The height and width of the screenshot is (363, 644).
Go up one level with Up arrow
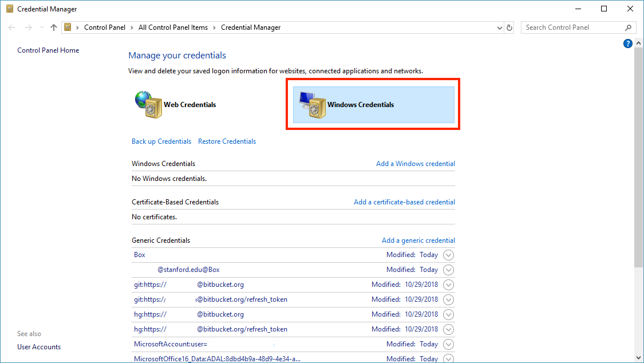[x=54, y=27]
